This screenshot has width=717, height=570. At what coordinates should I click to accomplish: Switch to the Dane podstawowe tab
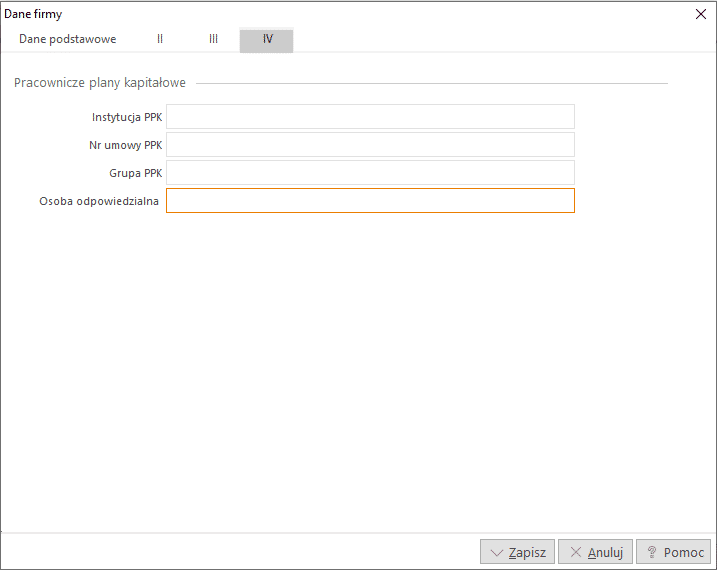point(68,39)
